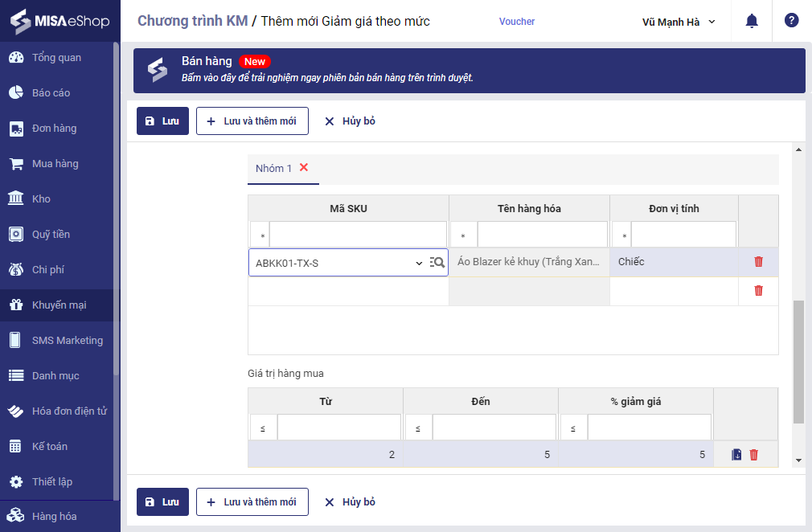Screen dimensions: 812x532
Task: Close the Nhóm 1 tab
Action: (304, 167)
